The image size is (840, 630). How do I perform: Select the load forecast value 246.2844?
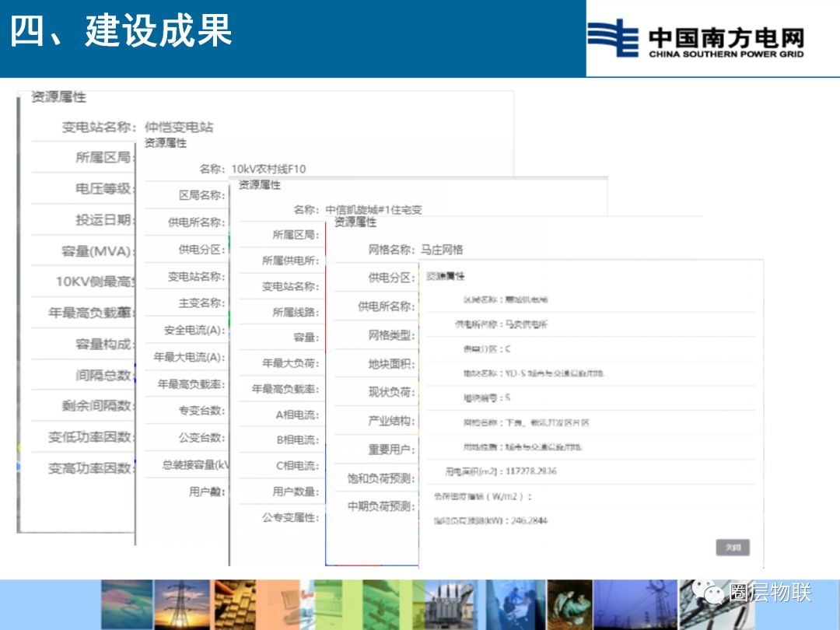coord(530,520)
